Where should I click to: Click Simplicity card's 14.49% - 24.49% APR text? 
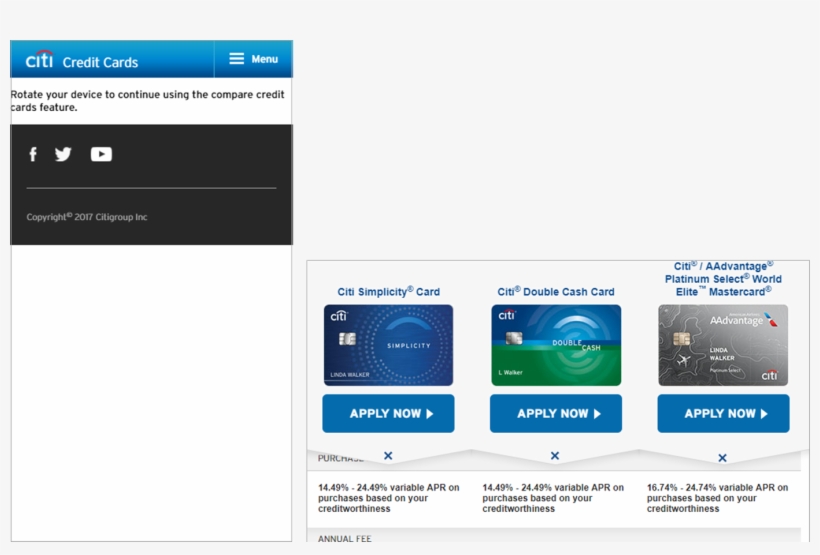click(x=389, y=498)
